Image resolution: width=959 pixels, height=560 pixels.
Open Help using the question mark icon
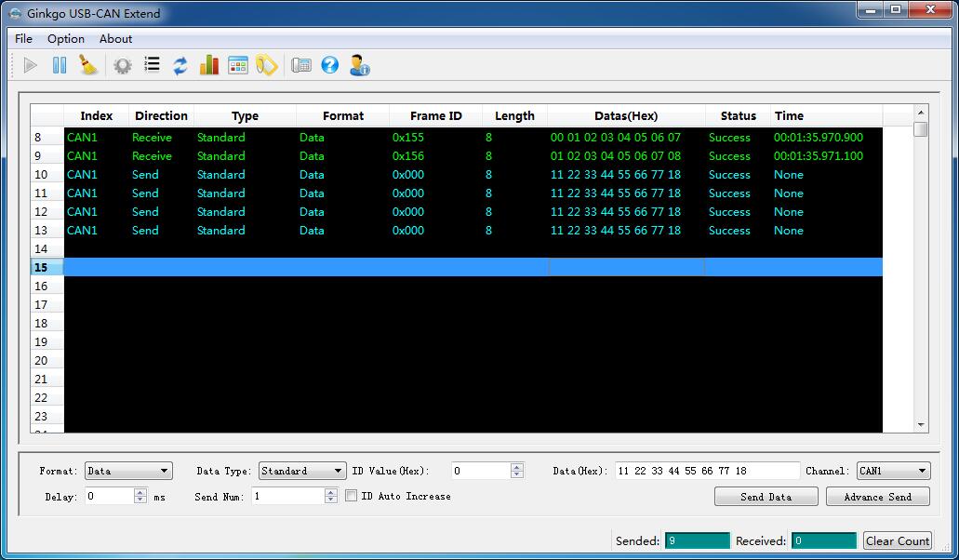click(x=331, y=64)
